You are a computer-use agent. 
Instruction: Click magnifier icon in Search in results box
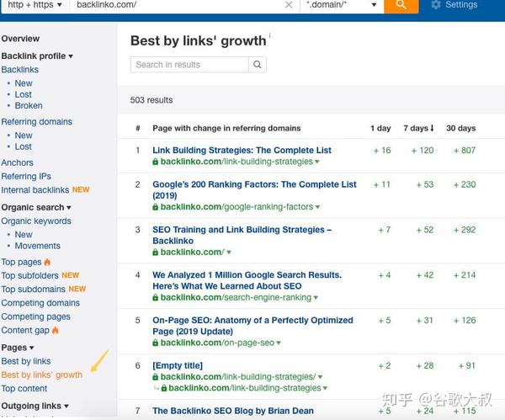pyautogui.click(x=258, y=65)
